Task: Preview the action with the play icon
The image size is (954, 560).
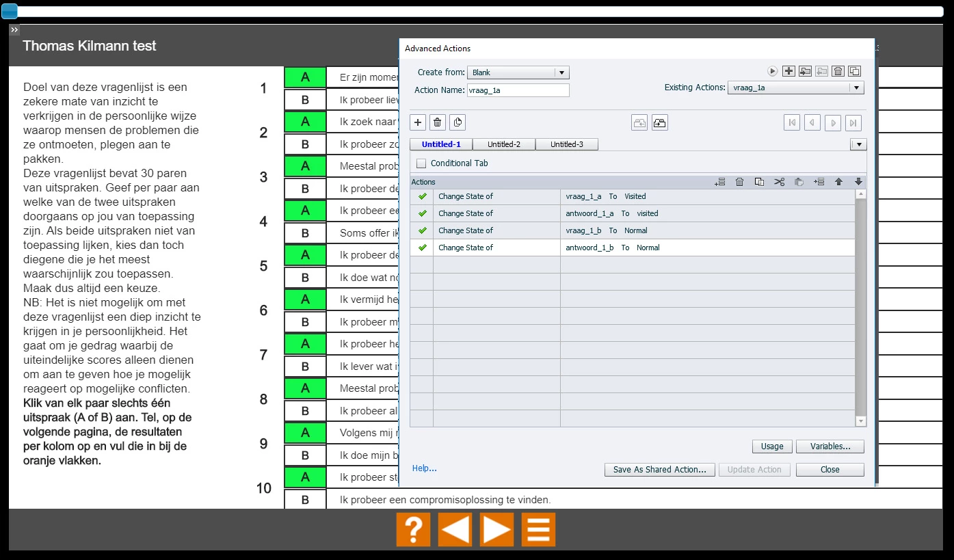Action: pos(772,71)
